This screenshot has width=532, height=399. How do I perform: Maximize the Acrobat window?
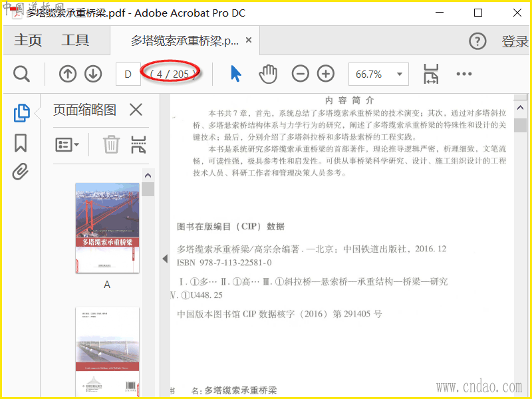[478, 13]
